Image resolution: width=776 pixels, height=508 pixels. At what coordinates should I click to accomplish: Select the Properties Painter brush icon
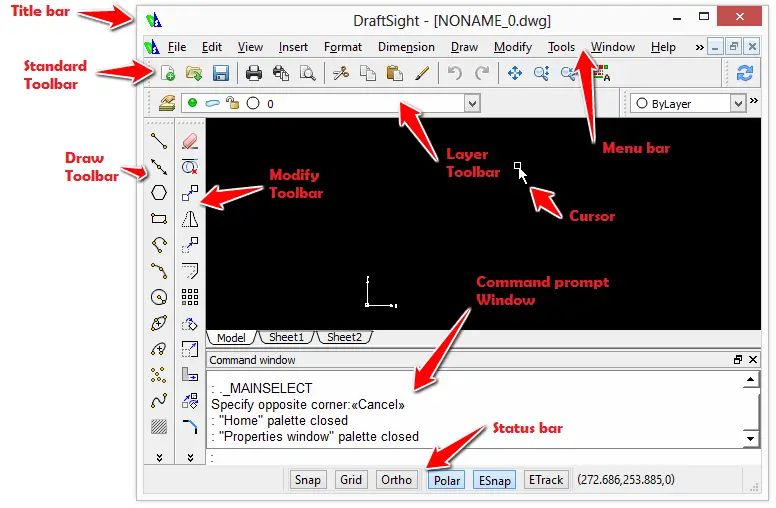pos(422,73)
